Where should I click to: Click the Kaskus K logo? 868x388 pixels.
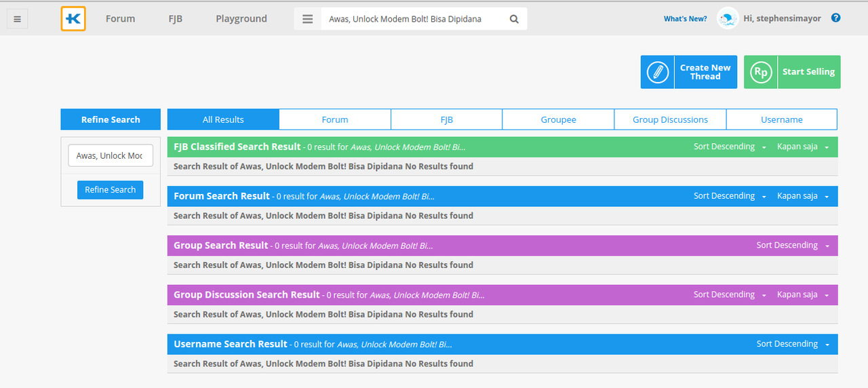point(73,19)
